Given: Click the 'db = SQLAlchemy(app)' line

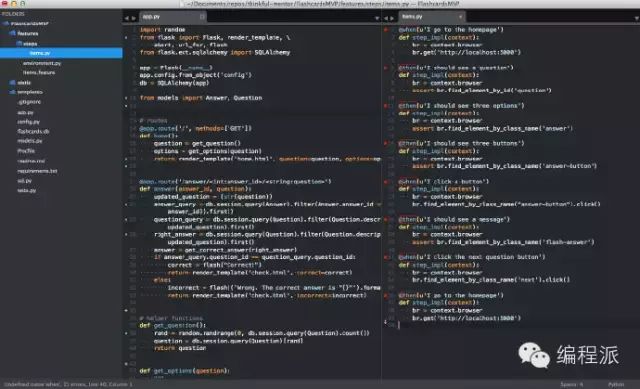Looking at the screenshot, I should 174,83.
